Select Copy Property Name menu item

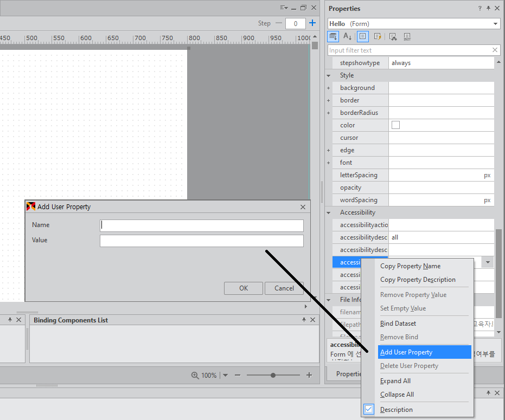pyautogui.click(x=410, y=266)
